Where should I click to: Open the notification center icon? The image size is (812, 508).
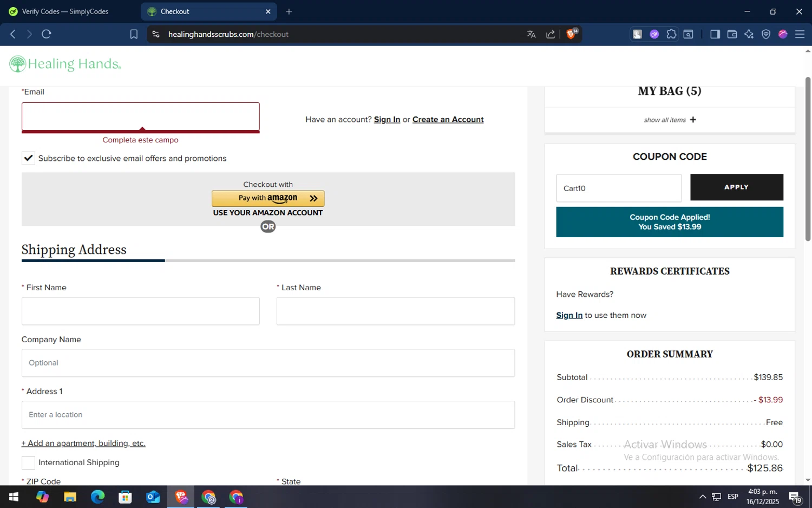pyautogui.click(x=795, y=497)
